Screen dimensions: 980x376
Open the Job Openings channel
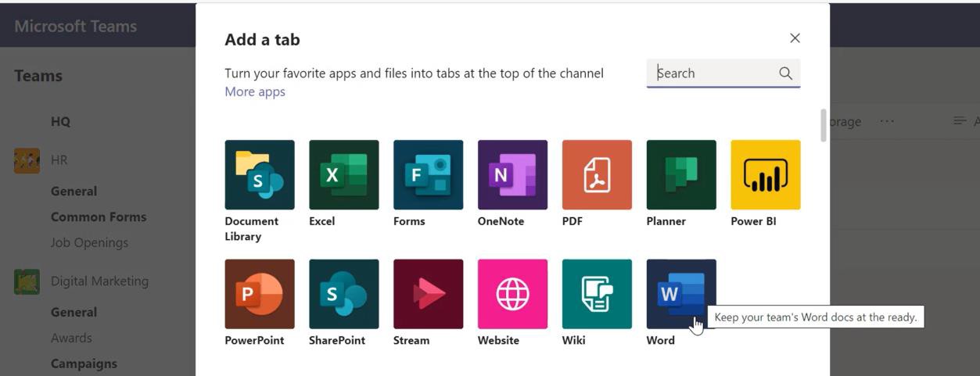pyautogui.click(x=89, y=242)
